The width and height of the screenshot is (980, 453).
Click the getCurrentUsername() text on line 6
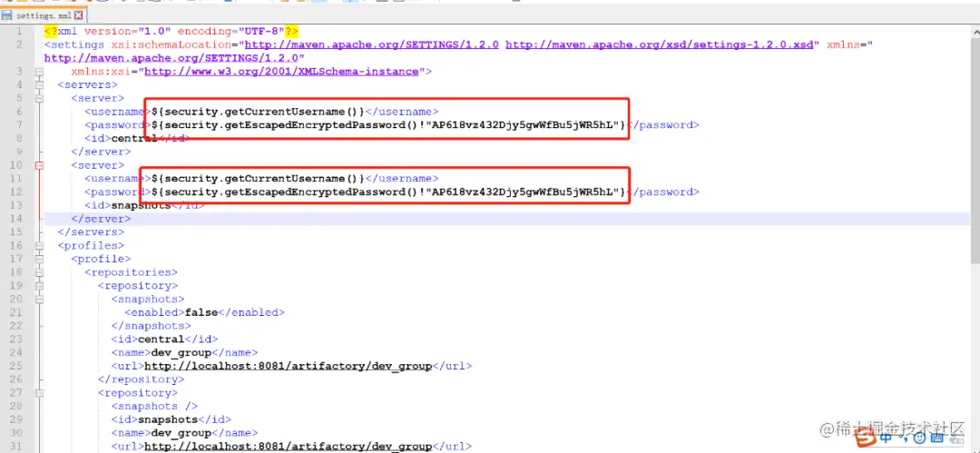(x=258, y=112)
